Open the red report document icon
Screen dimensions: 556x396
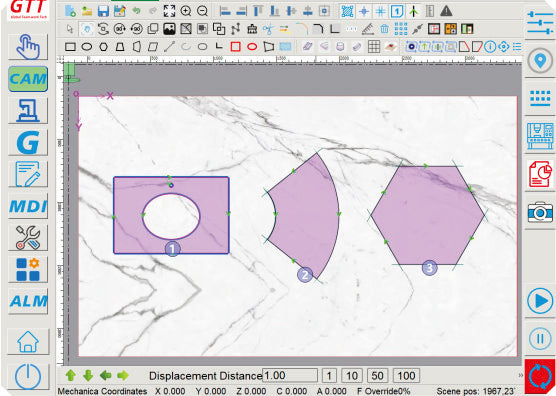[x=540, y=174]
